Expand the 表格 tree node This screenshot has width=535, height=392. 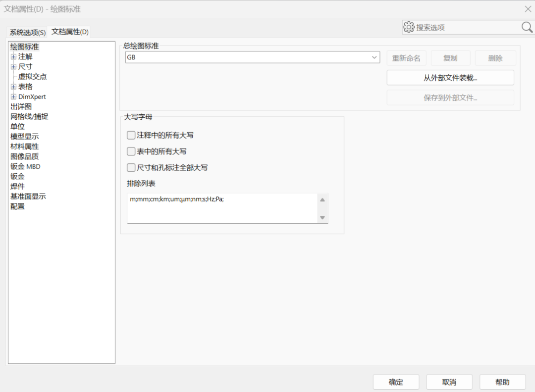[13, 87]
